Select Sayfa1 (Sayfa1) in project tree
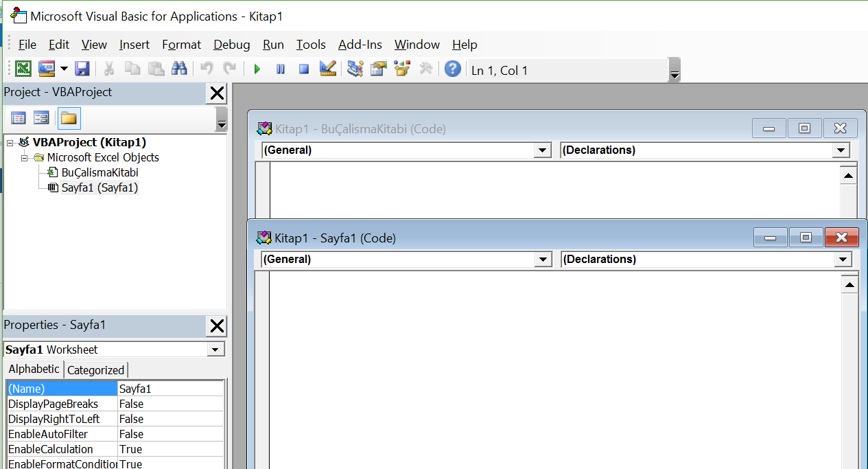 click(100, 187)
